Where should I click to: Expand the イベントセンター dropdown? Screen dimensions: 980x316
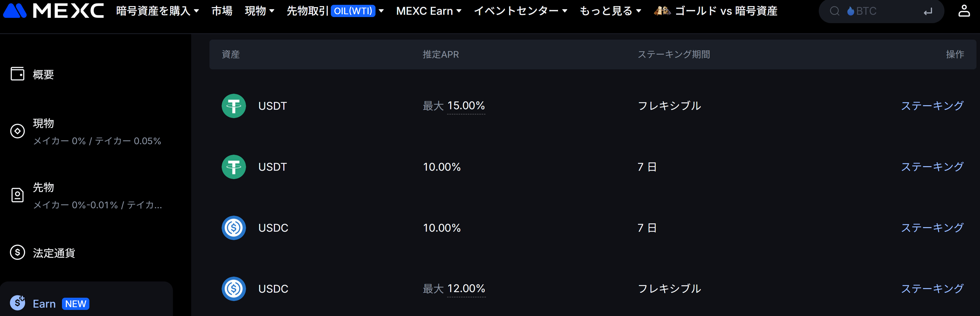point(520,11)
